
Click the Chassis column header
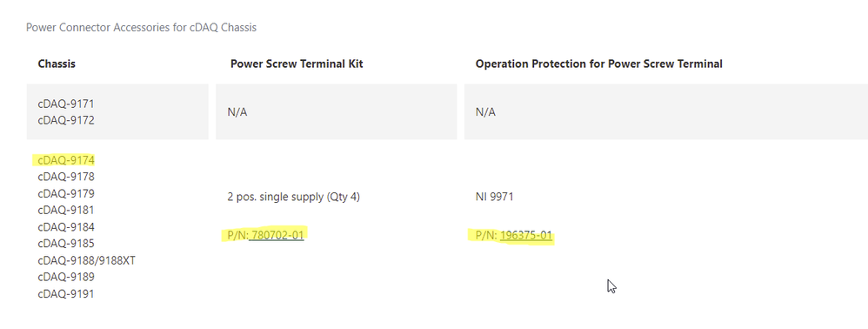[x=57, y=64]
